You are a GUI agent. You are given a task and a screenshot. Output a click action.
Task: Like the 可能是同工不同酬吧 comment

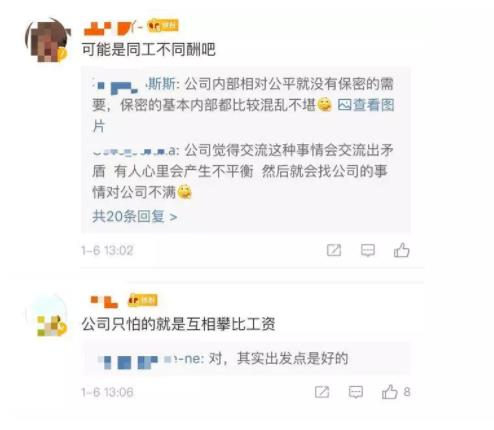(x=401, y=250)
